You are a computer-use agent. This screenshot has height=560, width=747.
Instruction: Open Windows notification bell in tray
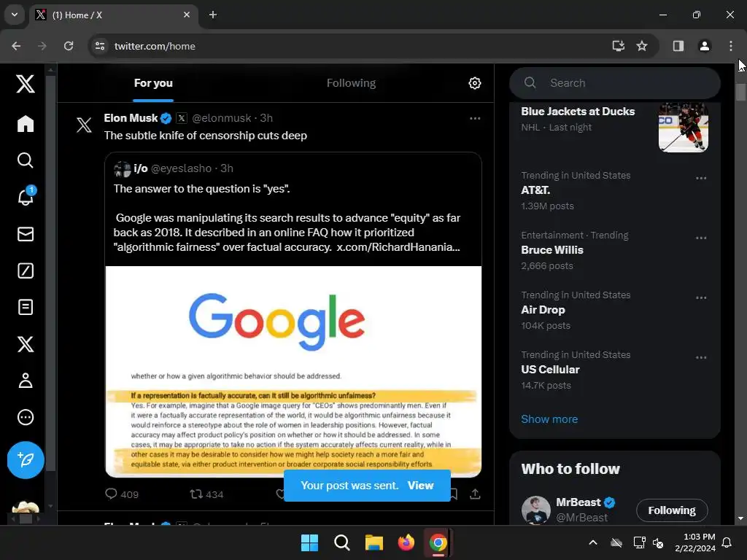727,542
